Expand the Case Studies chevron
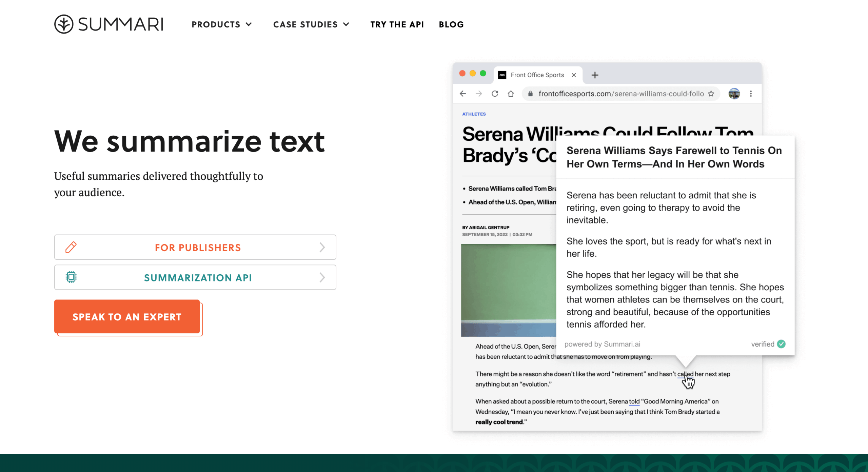868x472 pixels. [346, 24]
